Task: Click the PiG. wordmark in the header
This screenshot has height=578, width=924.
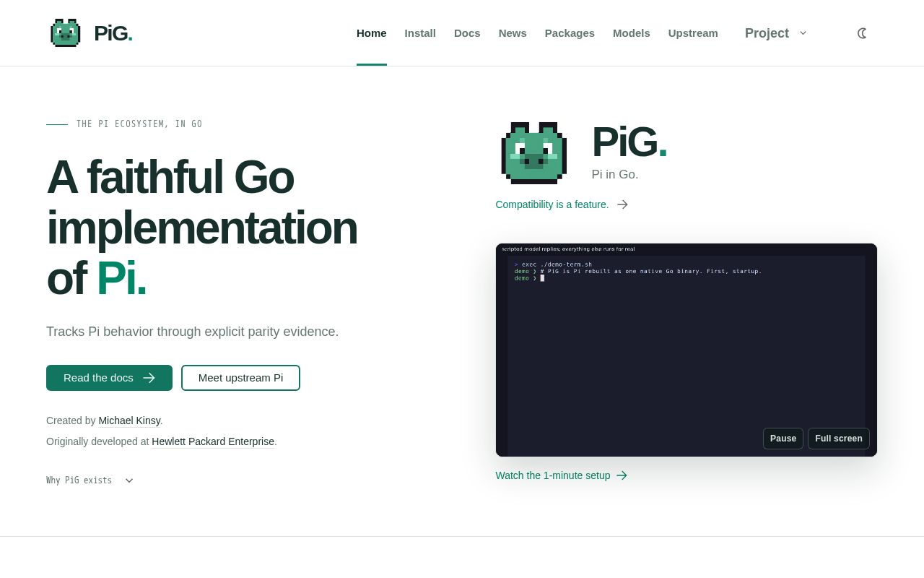Action: 113,33
